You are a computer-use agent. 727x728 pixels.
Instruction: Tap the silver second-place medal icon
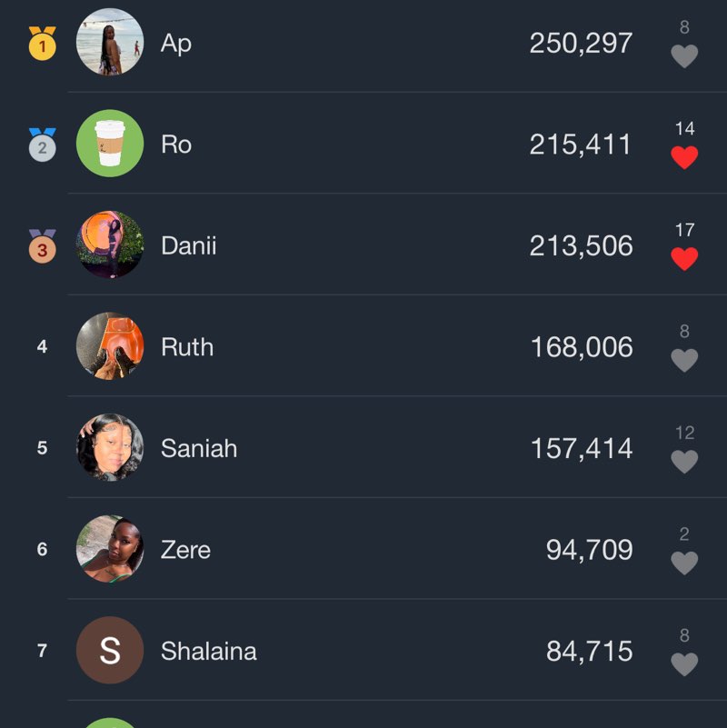[x=42, y=145]
